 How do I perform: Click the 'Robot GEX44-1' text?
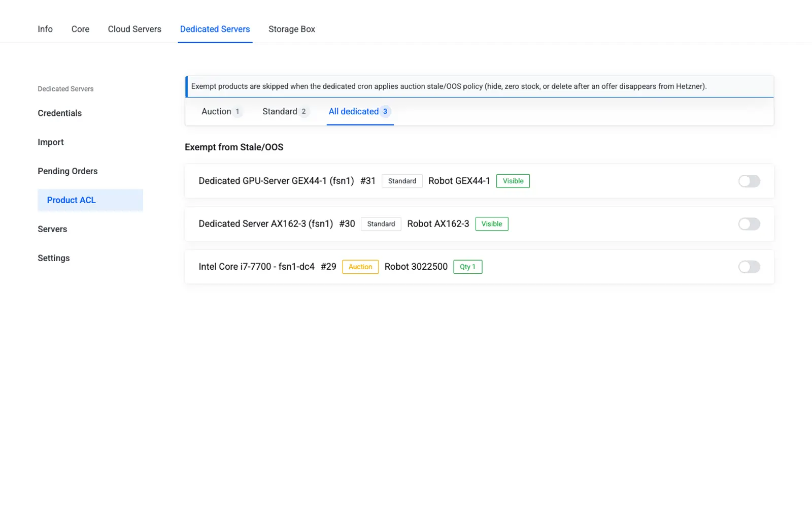(459, 181)
